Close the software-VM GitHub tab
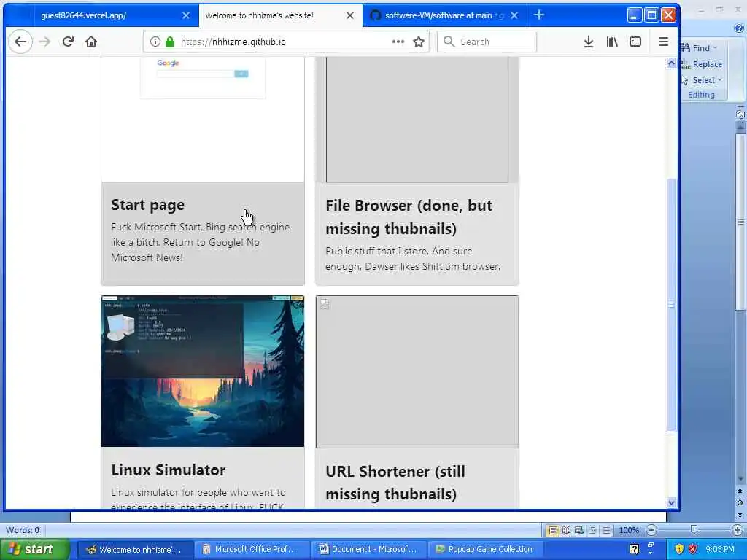The height and width of the screenshot is (560, 747). coord(514,15)
